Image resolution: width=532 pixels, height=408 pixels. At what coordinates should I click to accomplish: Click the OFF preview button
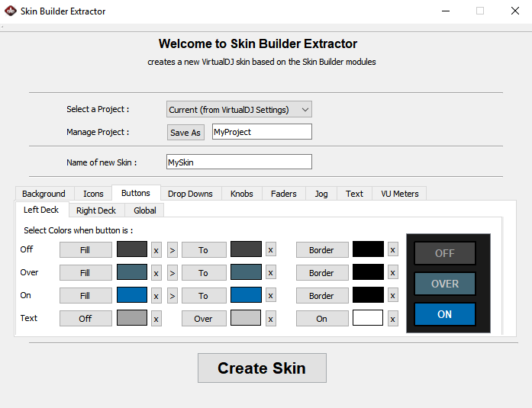click(445, 253)
